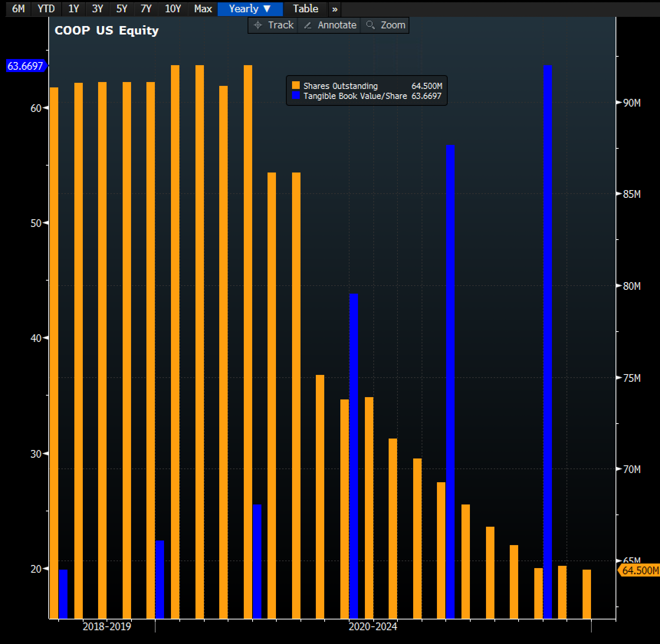Click the blue 63.6697 left-axis price marker
The height and width of the screenshot is (644, 660).
pos(26,66)
